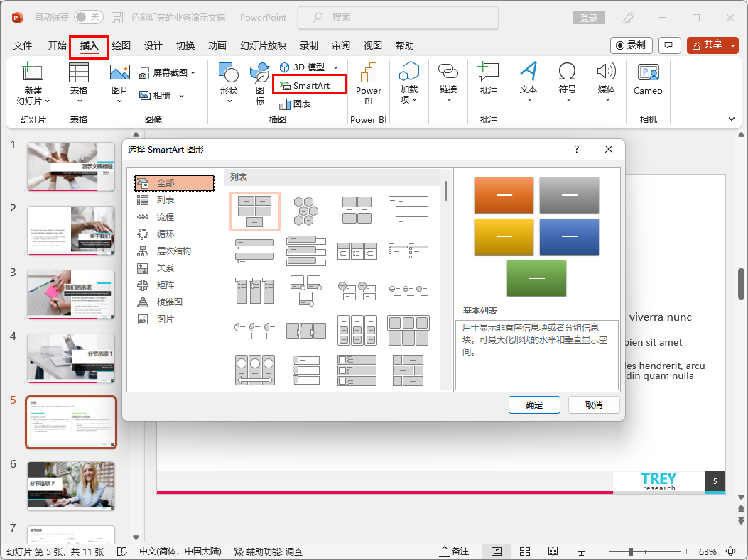Viewport: 748px width, 560px height.
Task: Click the Share (共享) button
Action: [707, 45]
